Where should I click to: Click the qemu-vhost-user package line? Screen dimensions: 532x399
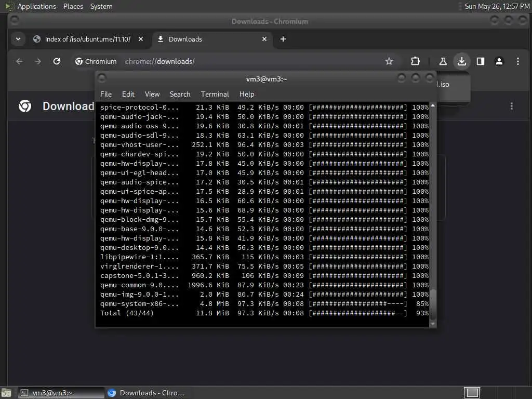(264, 144)
